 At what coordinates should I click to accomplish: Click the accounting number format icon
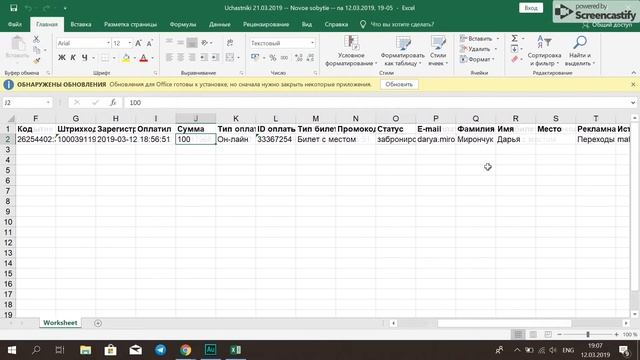coord(255,58)
